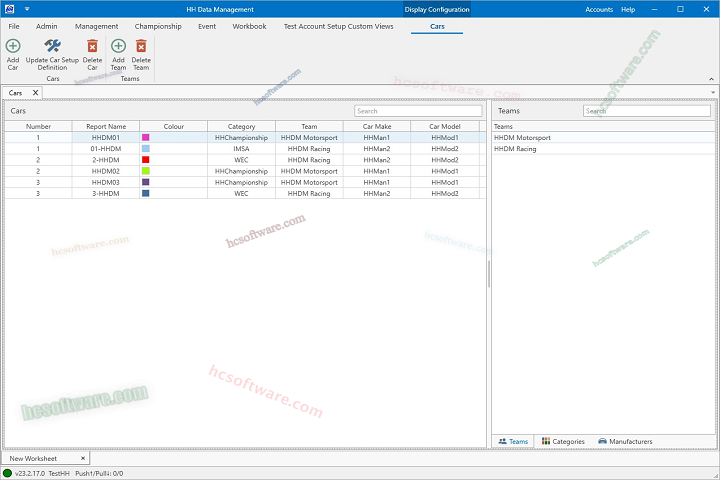
Task: Sort by the Category column header
Action: (242, 126)
